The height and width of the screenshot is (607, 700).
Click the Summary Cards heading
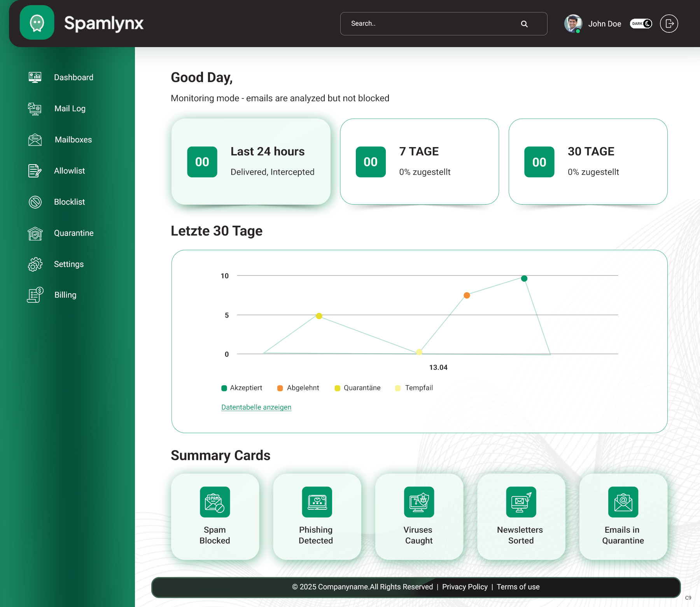click(220, 455)
